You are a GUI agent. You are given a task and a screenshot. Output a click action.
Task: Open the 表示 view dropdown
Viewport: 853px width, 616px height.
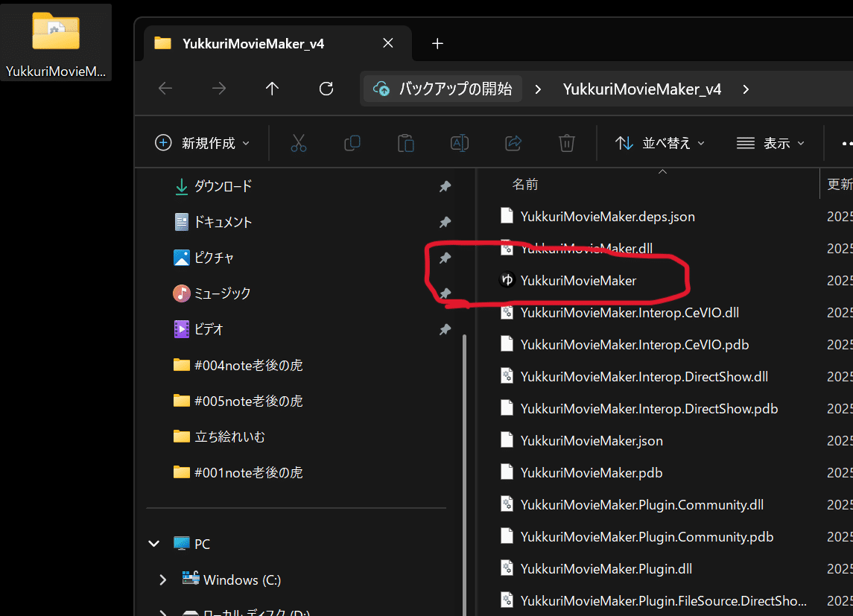tap(770, 143)
